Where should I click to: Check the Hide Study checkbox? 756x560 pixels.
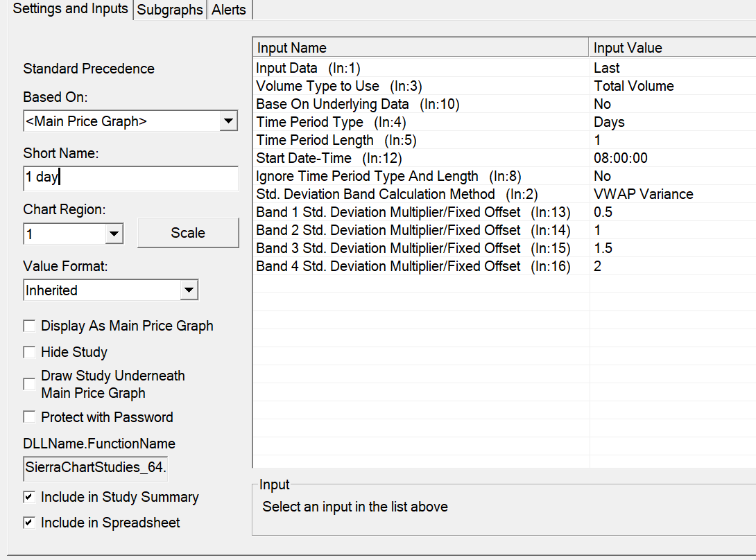(x=29, y=352)
